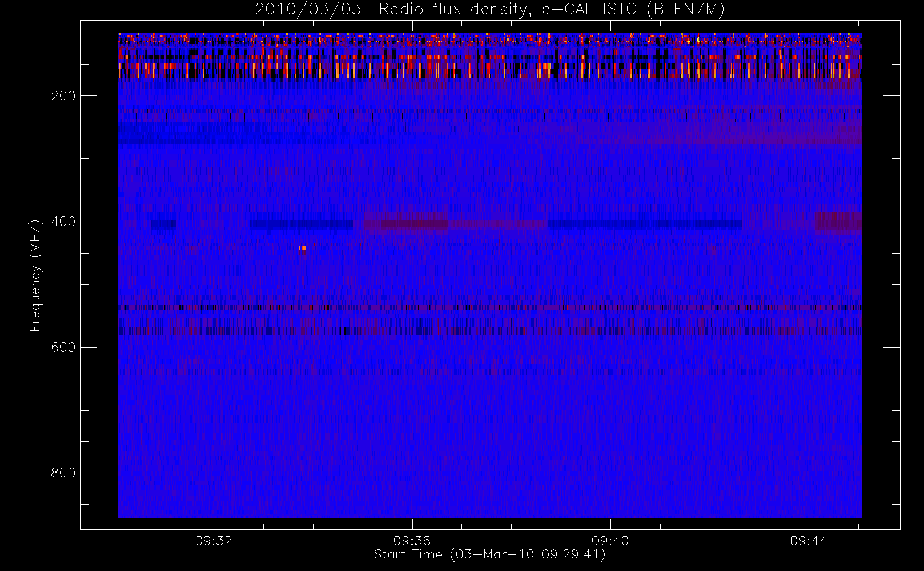Click the thin reddish line near 540 MHz
The image size is (924, 571).
click(490, 307)
